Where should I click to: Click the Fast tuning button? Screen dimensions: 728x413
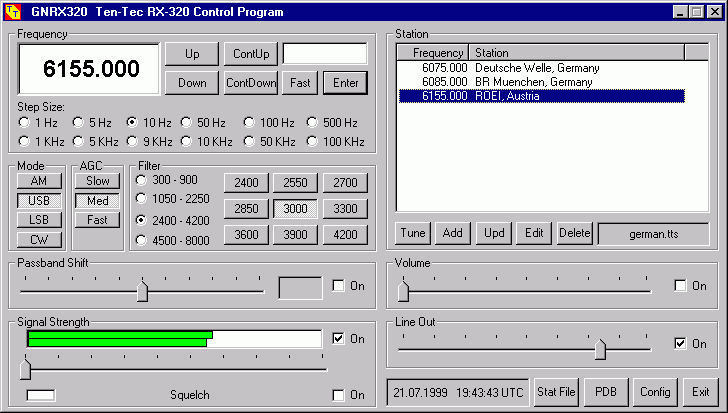click(300, 83)
